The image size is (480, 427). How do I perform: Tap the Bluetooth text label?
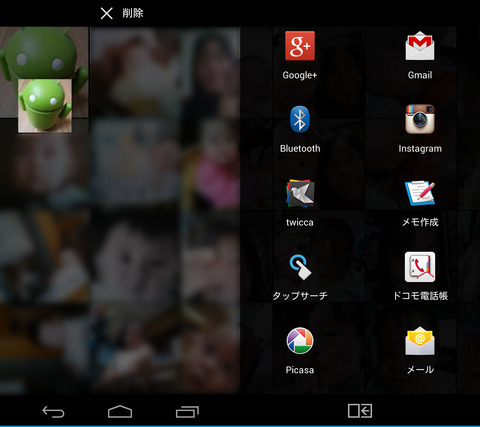pos(300,148)
